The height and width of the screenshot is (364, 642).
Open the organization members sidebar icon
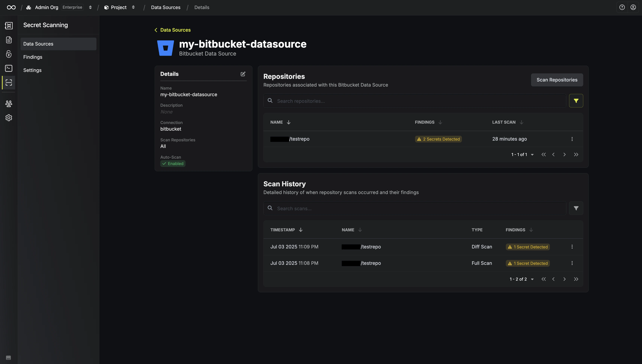pos(9,104)
